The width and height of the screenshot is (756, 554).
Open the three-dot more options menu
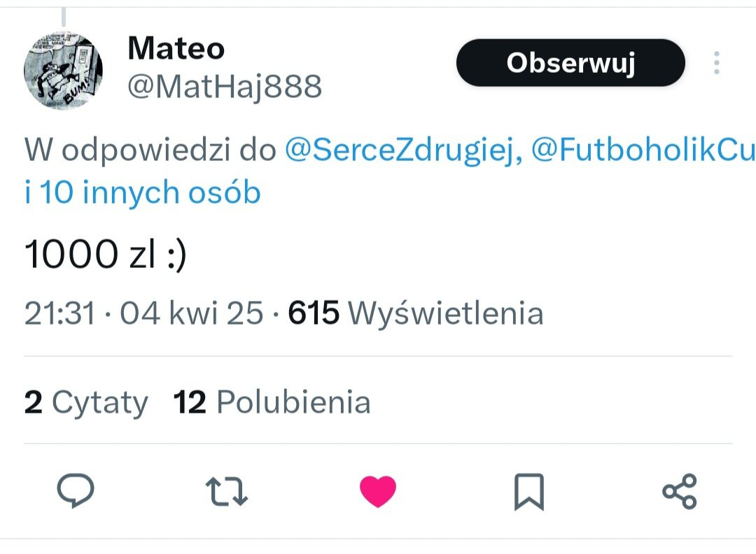(717, 63)
